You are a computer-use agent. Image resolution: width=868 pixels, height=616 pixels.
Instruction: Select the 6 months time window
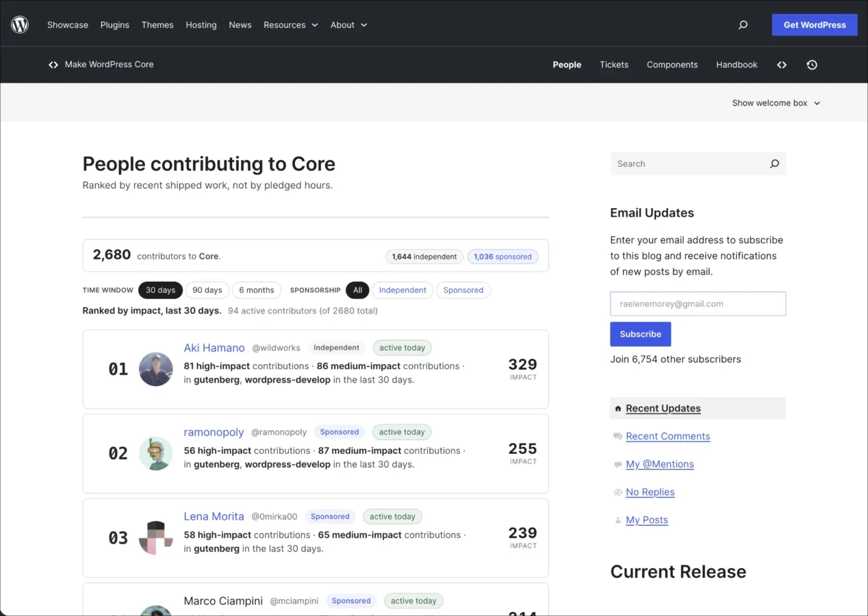pyautogui.click(x=257, y=290)
